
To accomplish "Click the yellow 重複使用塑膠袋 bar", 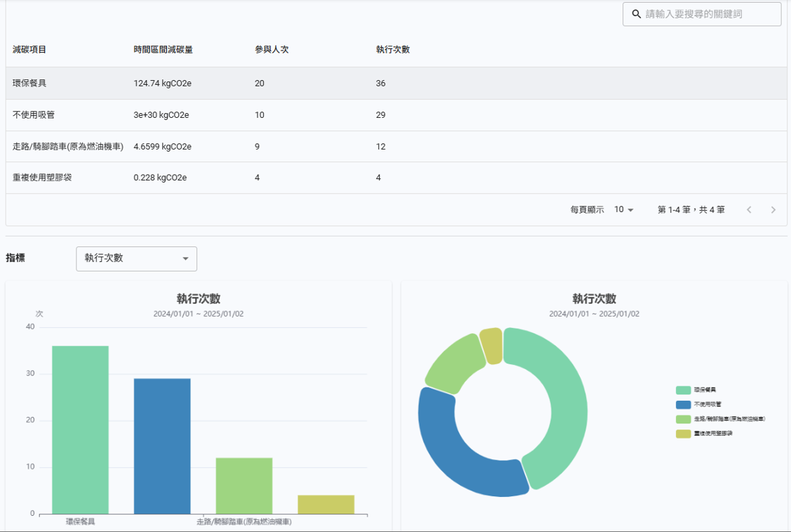I will pyautogui.click(x=326, y=505).
